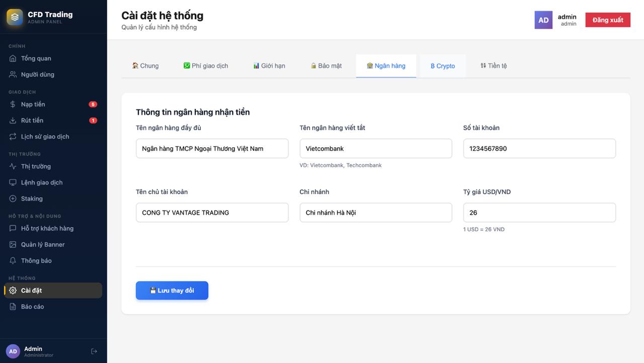Switch to the Tiền tệ tab
This screenshot has width=644, height=363.
[x=494, y=65]
